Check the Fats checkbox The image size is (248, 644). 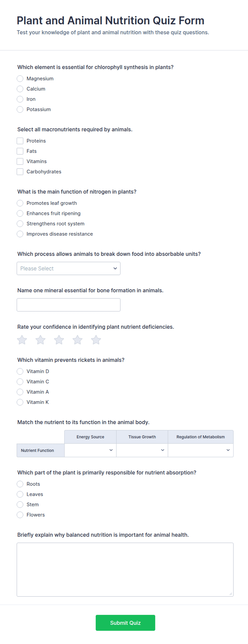coord(20,151)
